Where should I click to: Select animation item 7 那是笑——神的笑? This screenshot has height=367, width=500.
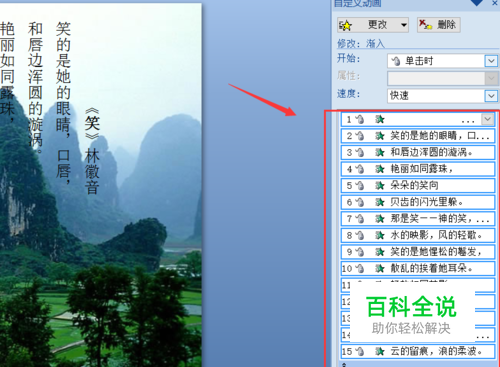click(418, 219)
